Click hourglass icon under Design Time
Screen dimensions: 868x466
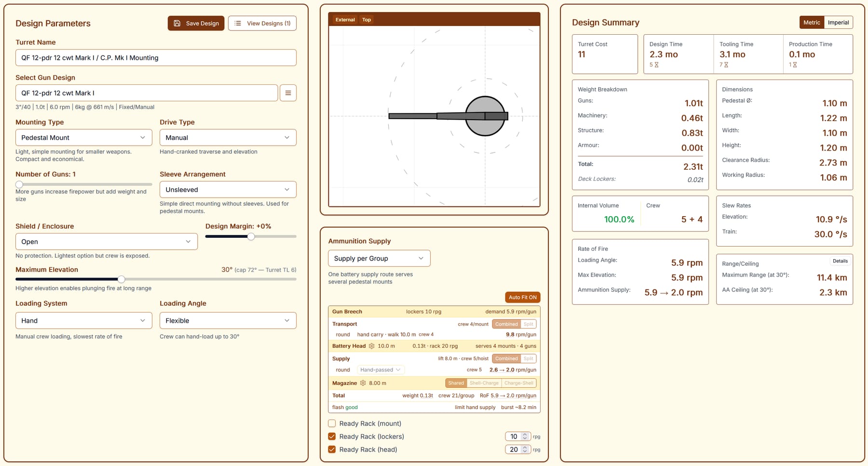(656, 65)
